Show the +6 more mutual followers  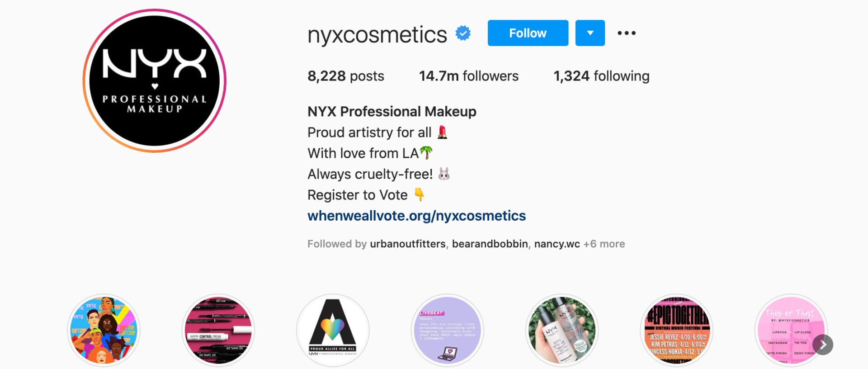(604, 244)
